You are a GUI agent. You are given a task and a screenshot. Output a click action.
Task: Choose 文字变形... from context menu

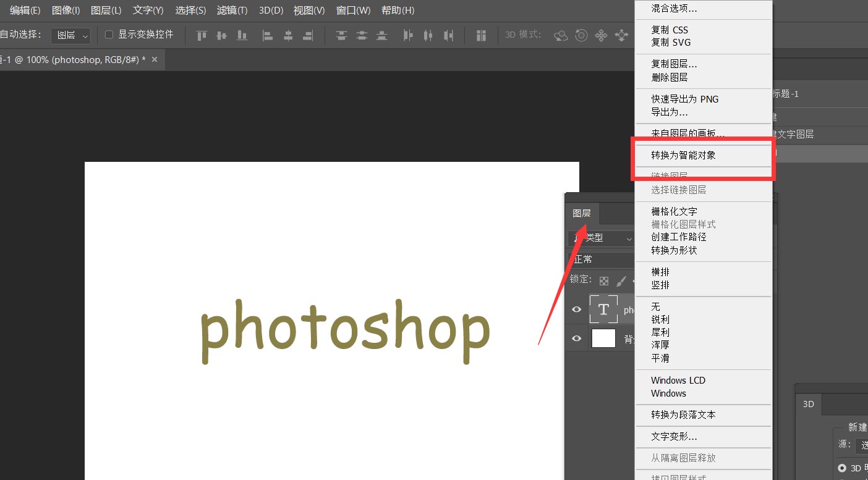[704, 437]
